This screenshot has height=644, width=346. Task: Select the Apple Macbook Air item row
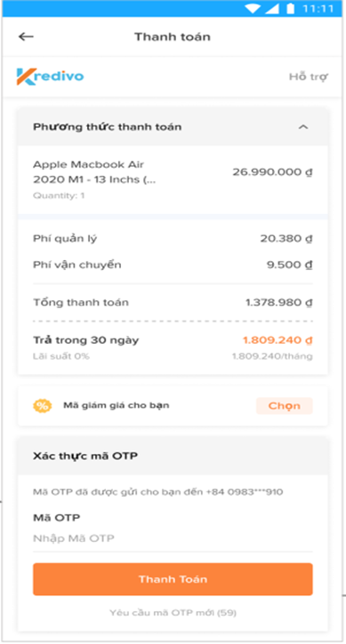coord(173,179)
